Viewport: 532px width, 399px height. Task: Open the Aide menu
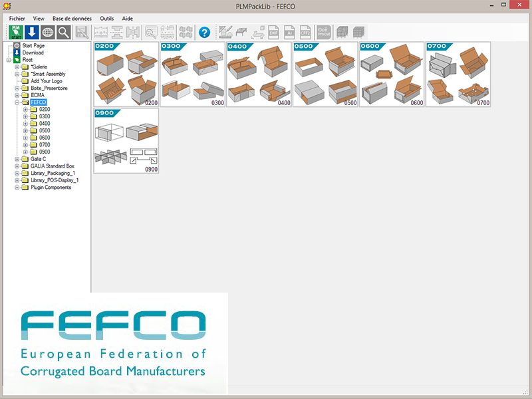click(x=128, y=19)
